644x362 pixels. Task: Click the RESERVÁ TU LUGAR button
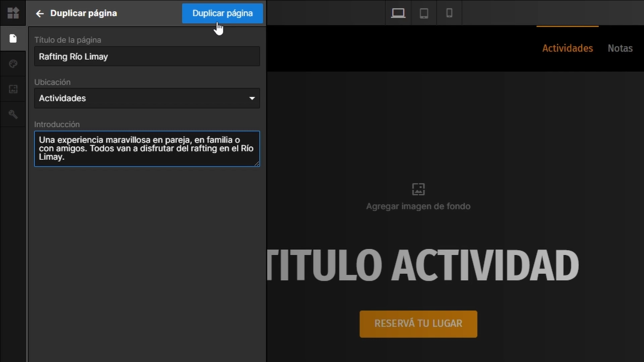pyautogui.click(x=418, y=324)
